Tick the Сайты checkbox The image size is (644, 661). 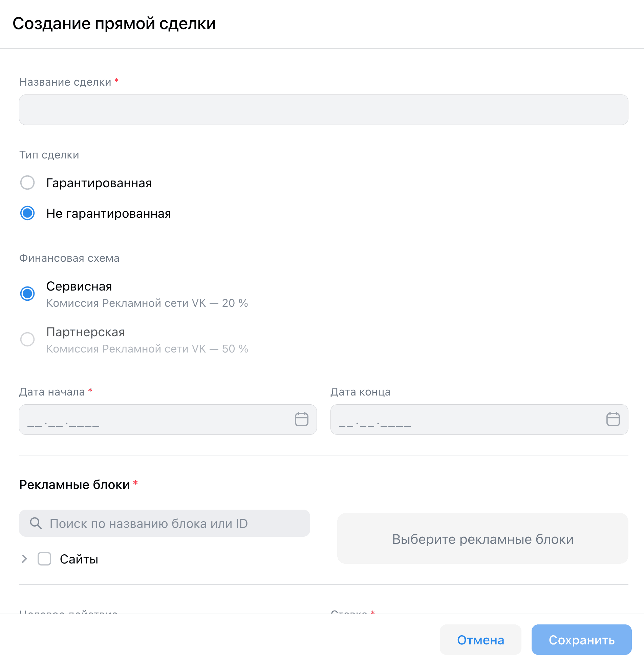pos(44,559)
